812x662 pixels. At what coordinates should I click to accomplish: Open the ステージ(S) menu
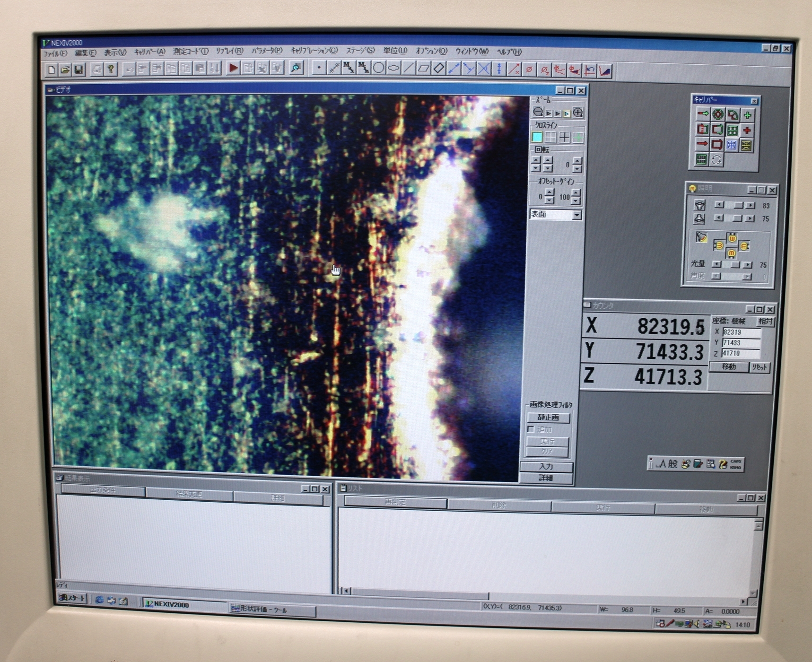pos(360,51)
